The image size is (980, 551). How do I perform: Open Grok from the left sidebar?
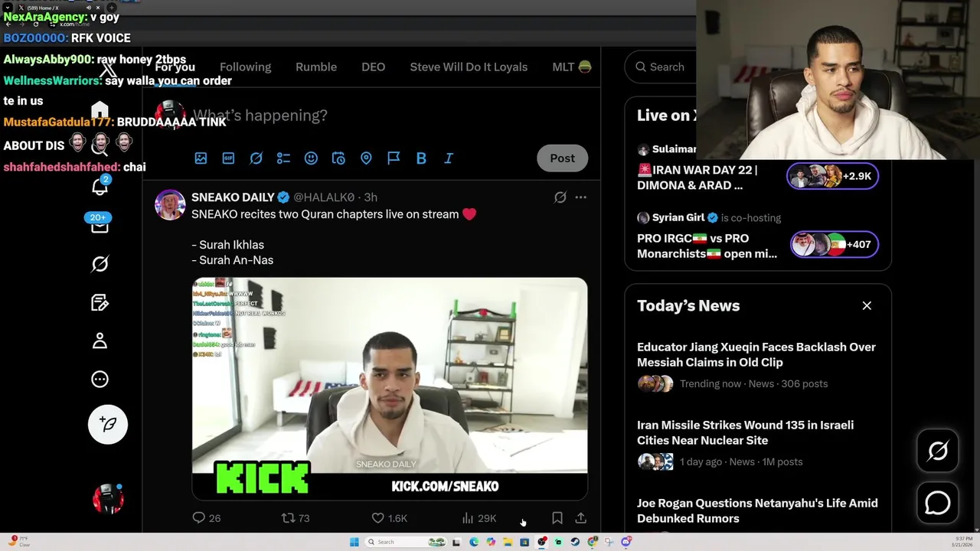(100, 264)
